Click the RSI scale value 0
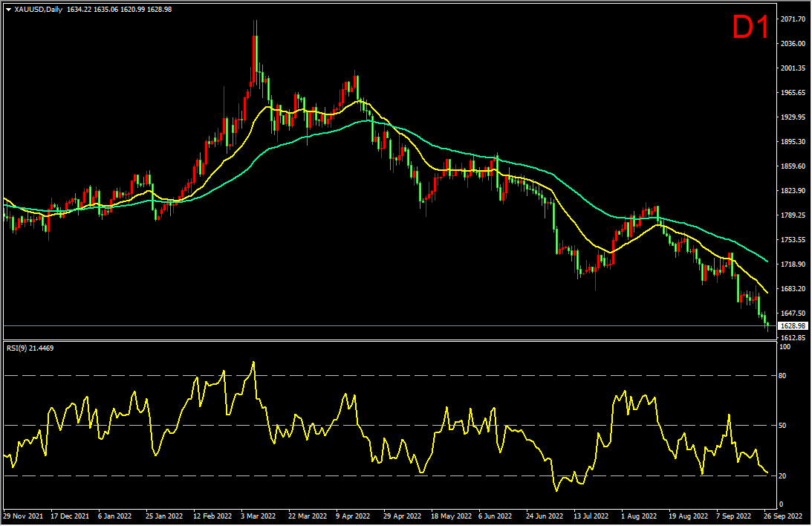Viewport: 812px width, 526px height. point(781,504)
